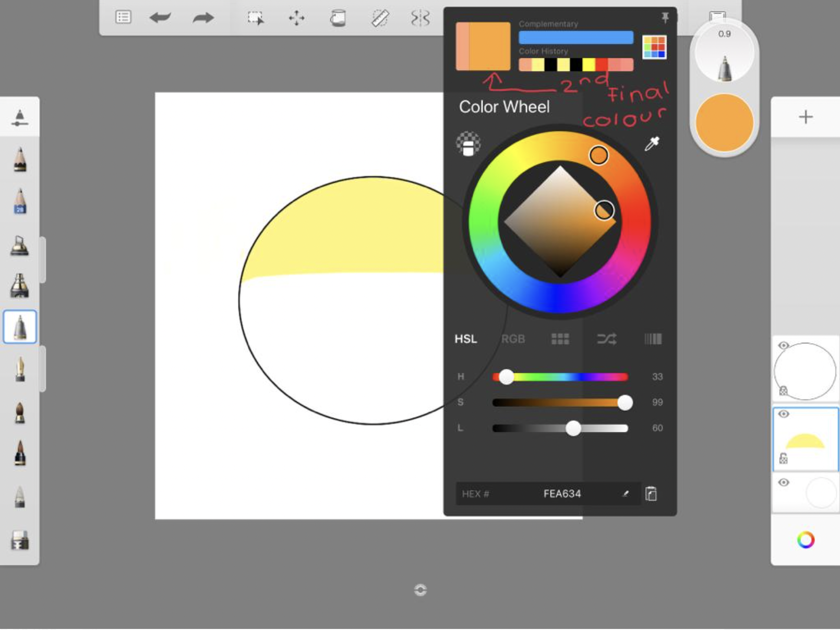This screenshot has height=630, width=840.
Task: Toggle transparency lock on circle layer
Action: [783, 391]
